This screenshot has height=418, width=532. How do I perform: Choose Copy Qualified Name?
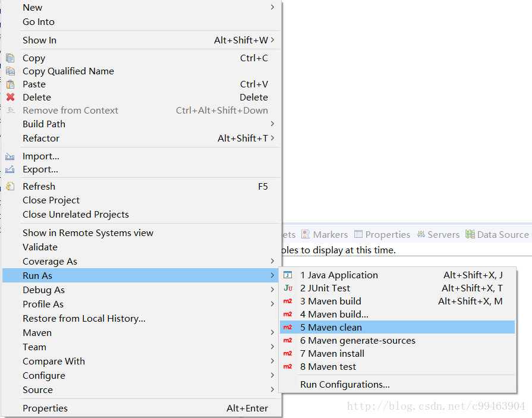click(141, 71)
